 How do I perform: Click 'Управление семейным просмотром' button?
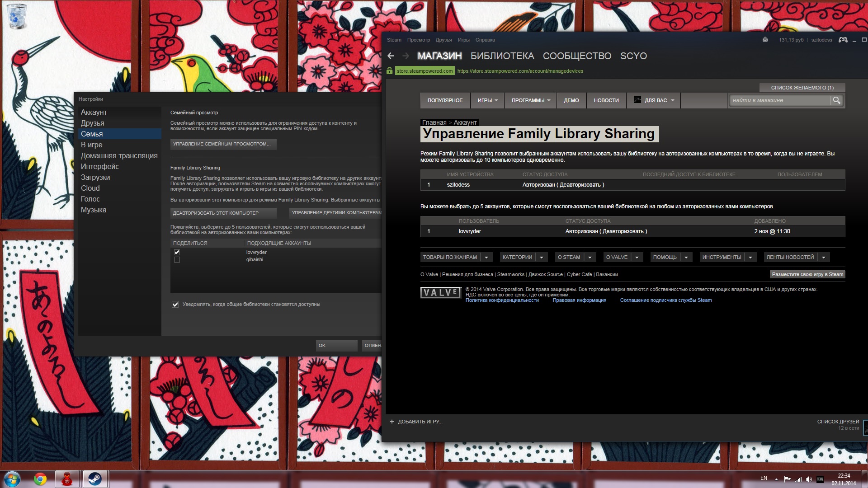223,144
